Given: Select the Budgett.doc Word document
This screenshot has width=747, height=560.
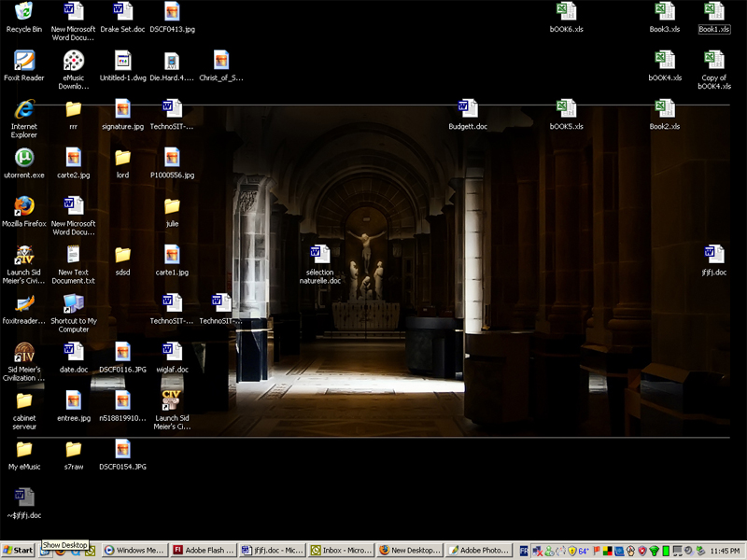Looking at the screenshot, I should click(x=468, y=109).
